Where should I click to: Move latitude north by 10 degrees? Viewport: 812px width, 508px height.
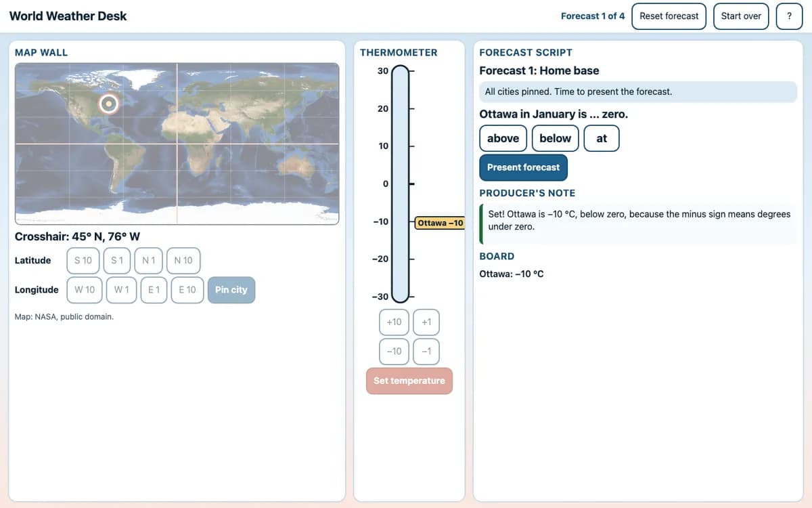coord(183,260)
